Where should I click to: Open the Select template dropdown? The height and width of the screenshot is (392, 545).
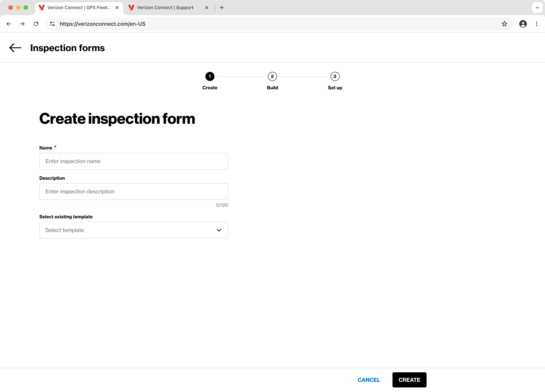[x=134, y=230]
